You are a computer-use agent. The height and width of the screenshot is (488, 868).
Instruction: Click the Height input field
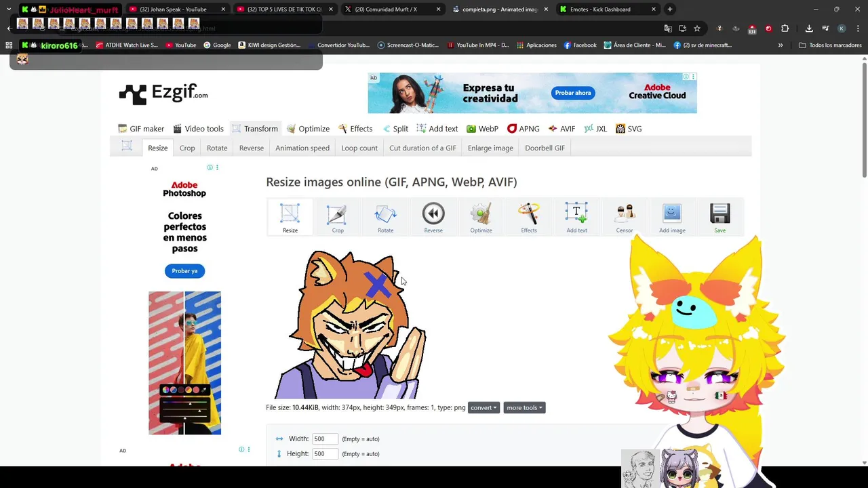[x=325, y=453]
